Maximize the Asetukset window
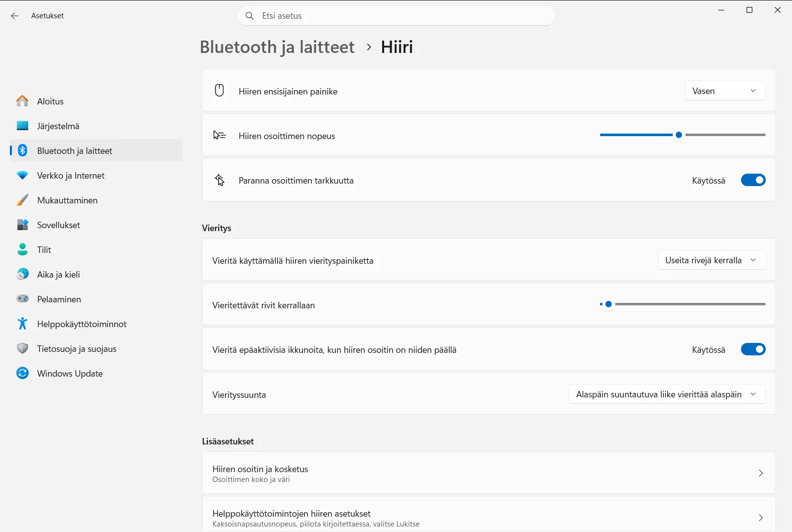Viewport: 792px width, 532px height. point(749,10)
